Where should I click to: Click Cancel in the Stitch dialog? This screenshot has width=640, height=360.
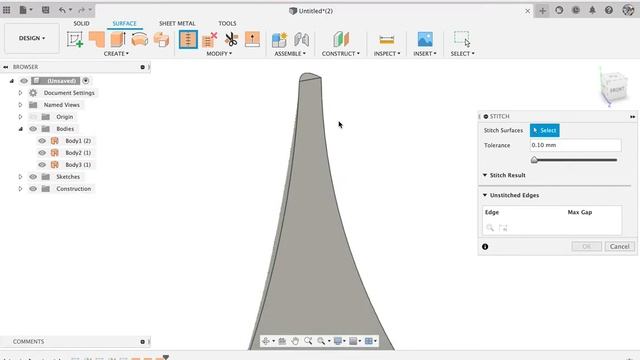(620, 247)
